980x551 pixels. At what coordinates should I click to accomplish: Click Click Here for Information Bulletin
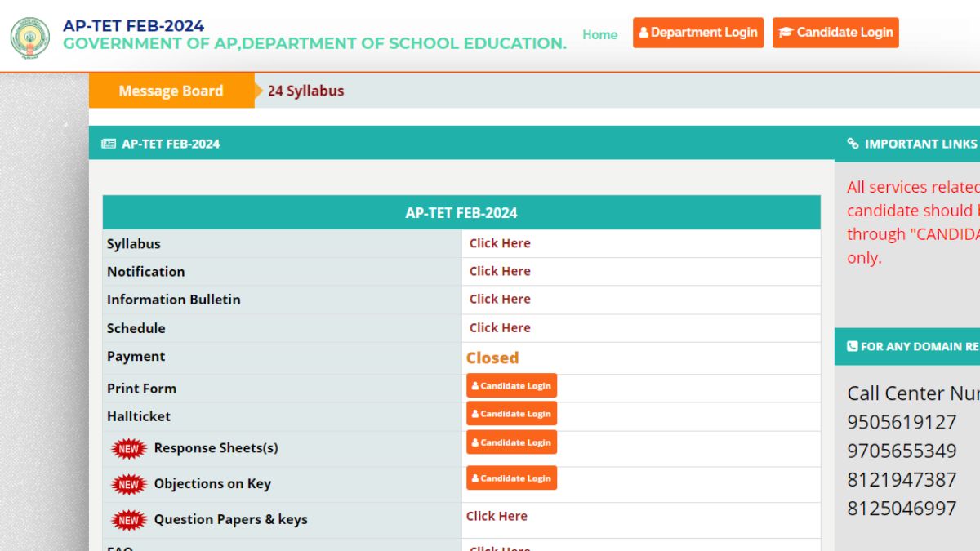[500, 299]
